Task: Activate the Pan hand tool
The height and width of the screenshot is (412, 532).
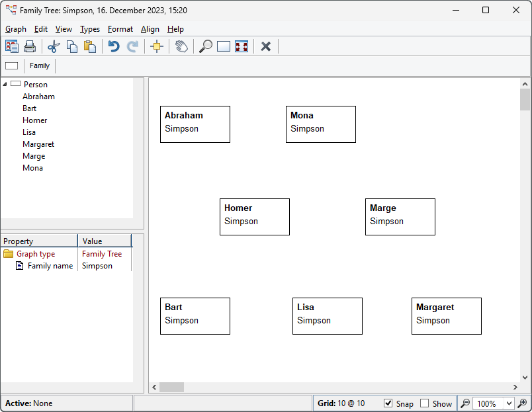Action: (x=181, y=46)
